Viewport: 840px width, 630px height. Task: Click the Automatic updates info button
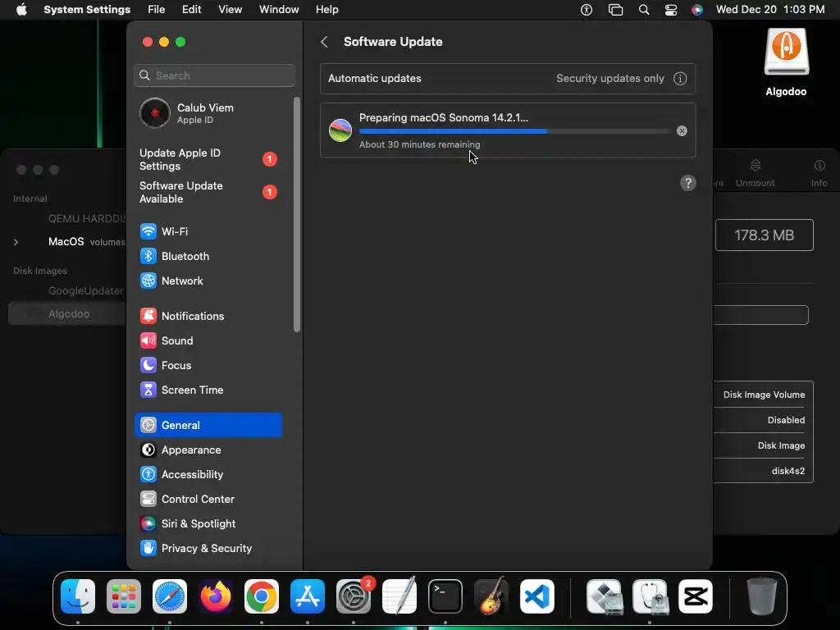pos(680,78)
